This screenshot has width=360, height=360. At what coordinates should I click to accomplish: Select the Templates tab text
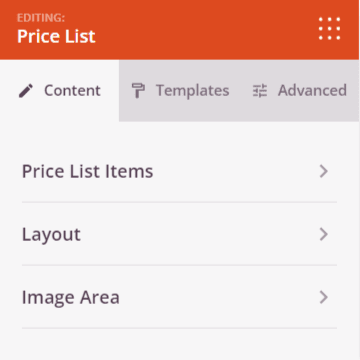[x=193, y=91]
